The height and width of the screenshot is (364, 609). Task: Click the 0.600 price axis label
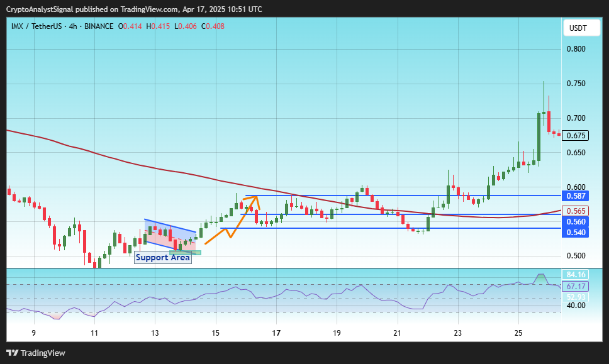576,187
